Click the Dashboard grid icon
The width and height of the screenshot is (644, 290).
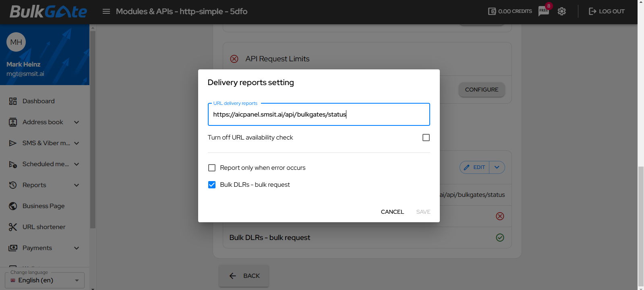pos(13,101)
